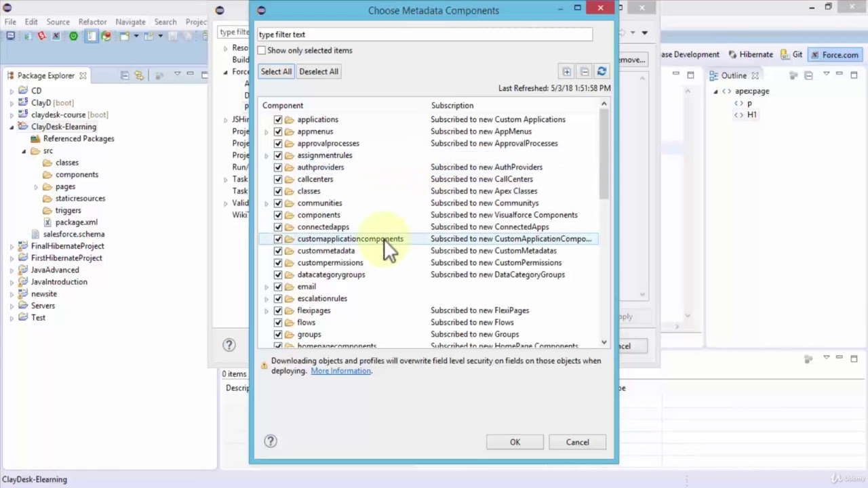Toggle Link with Editor in Package Explorer
868x488 pixels.
[139, 75]
